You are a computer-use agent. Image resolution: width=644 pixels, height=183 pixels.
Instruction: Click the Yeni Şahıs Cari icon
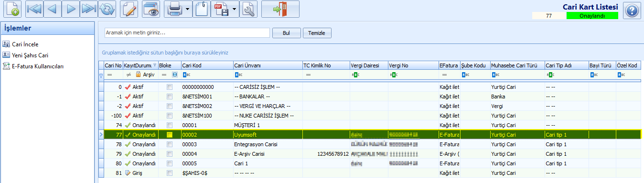click(7, 55)
